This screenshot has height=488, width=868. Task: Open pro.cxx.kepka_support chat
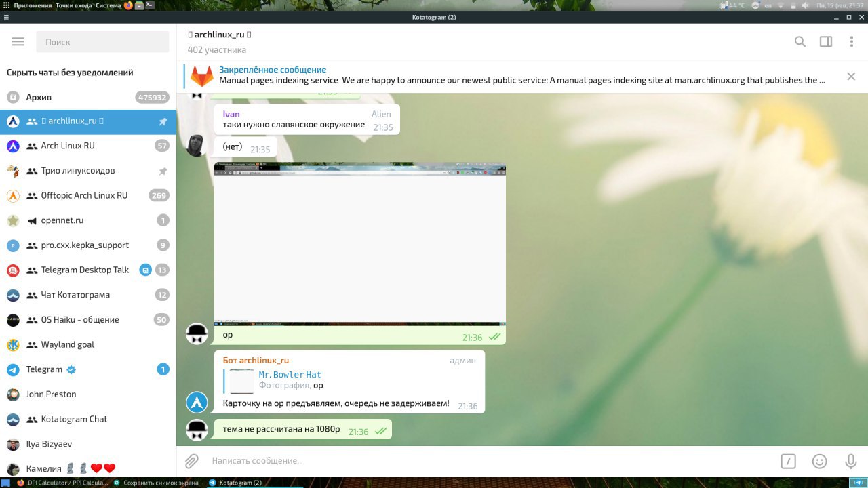88,245
